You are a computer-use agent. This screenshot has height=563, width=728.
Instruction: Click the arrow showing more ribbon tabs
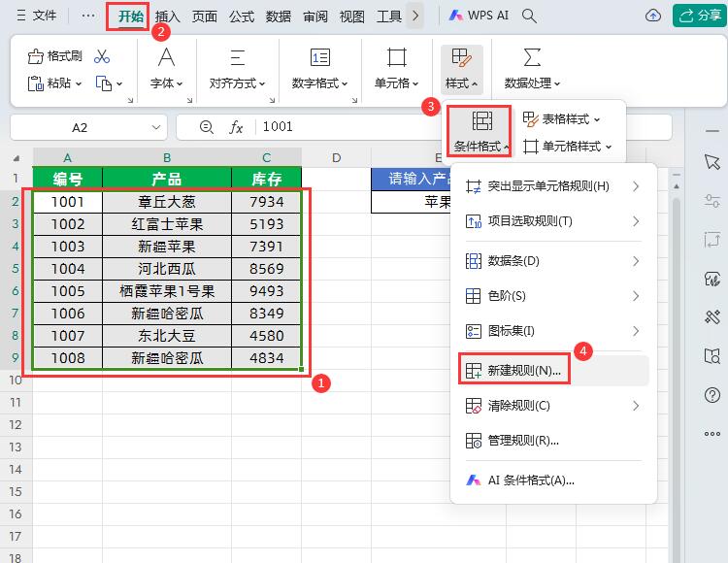coord(415,16)
